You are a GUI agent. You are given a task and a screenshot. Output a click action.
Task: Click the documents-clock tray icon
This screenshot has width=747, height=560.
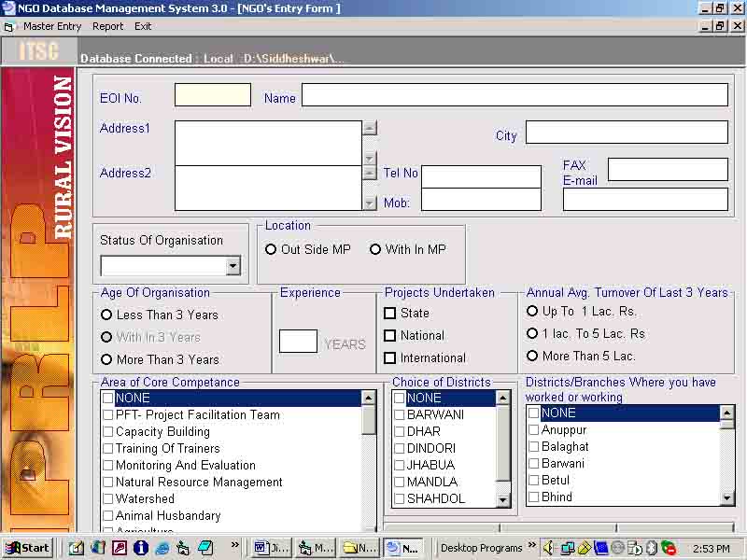635,548
